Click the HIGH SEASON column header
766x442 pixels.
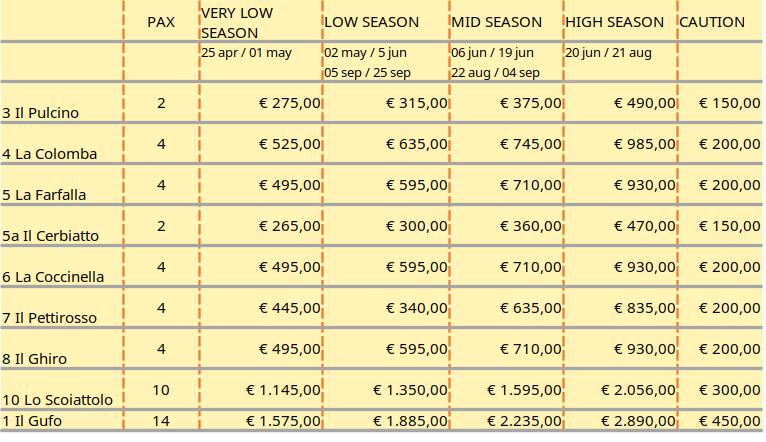coord(614,21)
